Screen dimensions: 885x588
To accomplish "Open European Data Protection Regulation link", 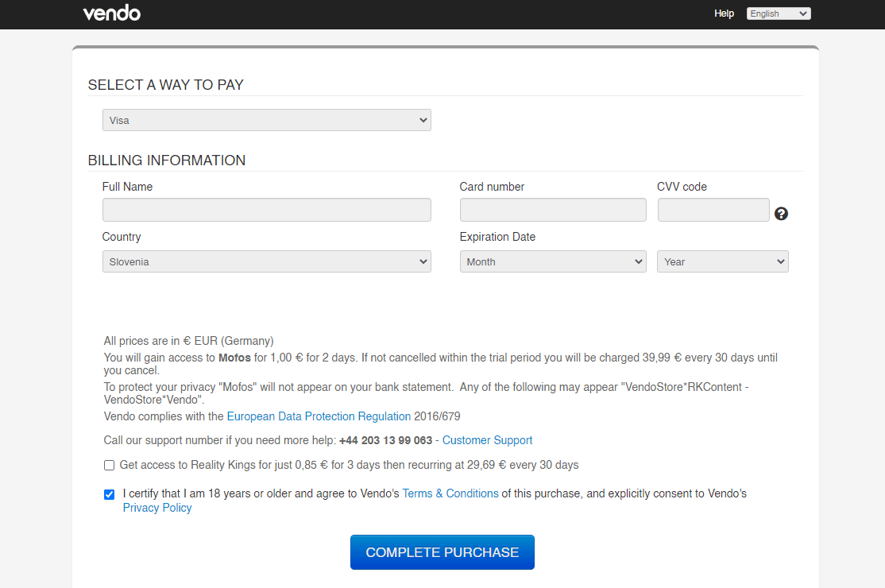I will coord(319,416).
